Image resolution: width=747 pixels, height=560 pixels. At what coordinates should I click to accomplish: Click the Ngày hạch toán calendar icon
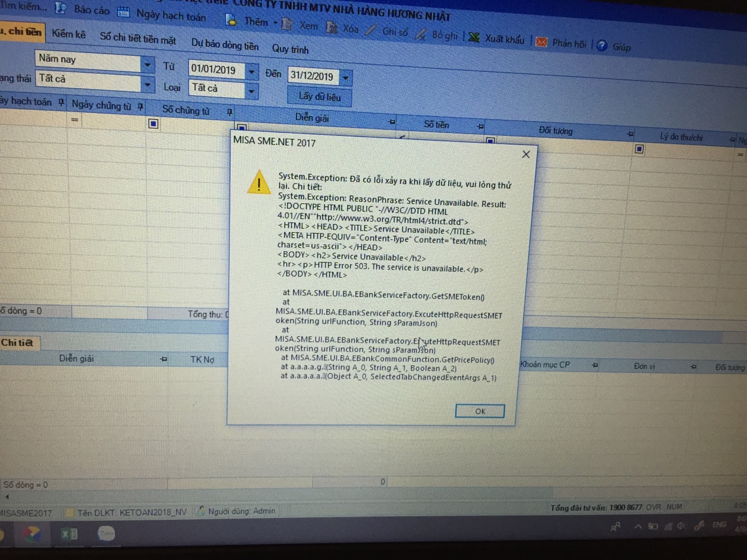coord(123,12)
